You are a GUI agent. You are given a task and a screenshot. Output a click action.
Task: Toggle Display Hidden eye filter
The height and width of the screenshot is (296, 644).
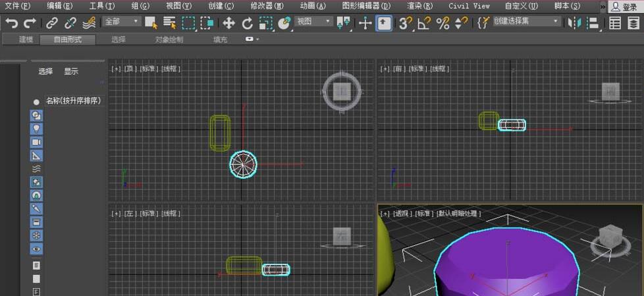[36, 249]
